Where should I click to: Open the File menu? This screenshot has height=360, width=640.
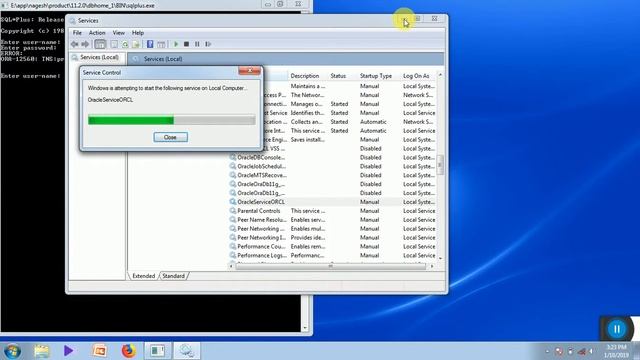tap(77, 33)
